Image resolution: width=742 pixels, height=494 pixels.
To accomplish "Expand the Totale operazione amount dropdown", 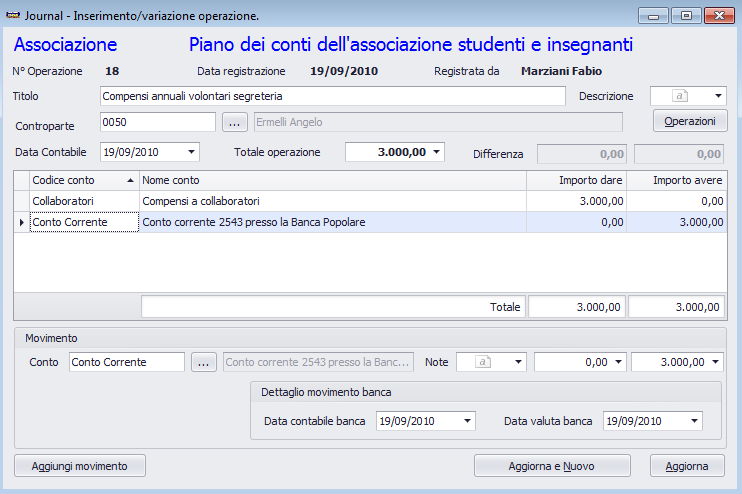I will tap(436, 152).
